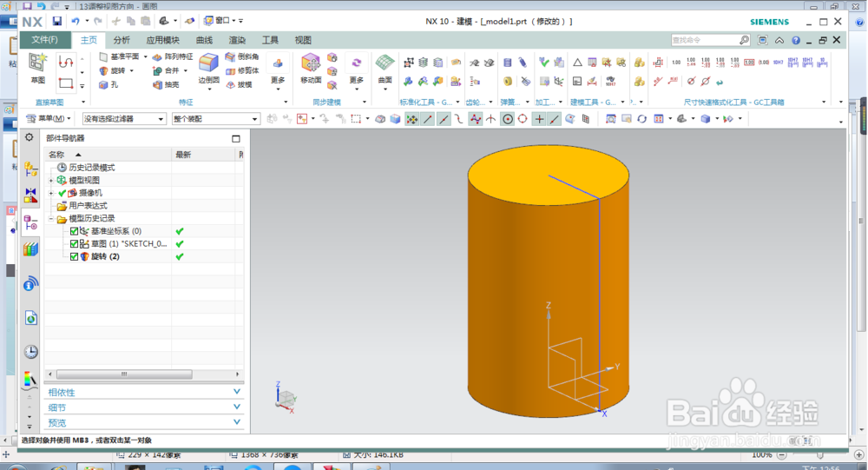This screenshot has width=868, height=470.
Task: Click the 最新 column header
Action: (x=204, y=155)
